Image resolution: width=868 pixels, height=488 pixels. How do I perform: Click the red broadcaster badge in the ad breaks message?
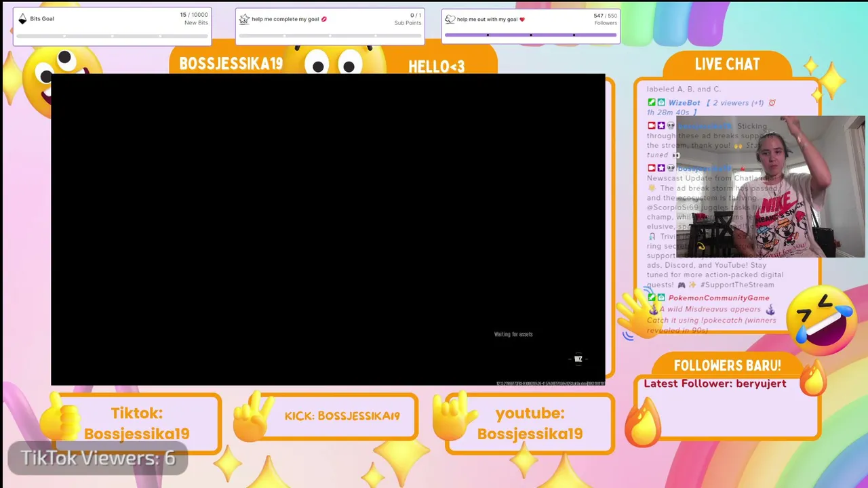click(652, 126)
